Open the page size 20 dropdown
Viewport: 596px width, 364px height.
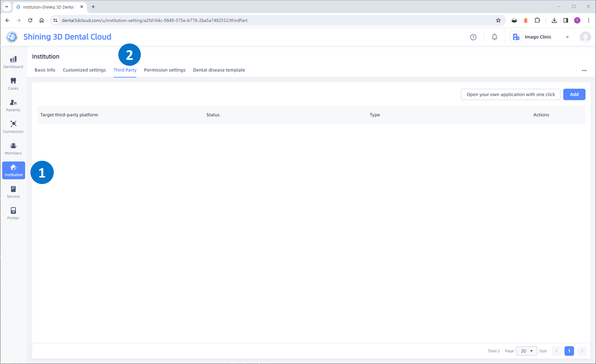click(x=526, y=351)
